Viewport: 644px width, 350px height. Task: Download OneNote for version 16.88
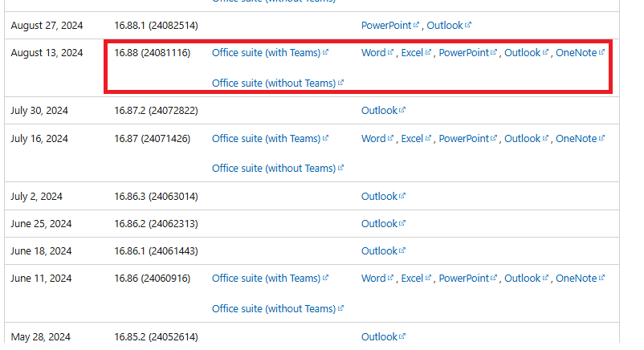(x=580, y=53)
